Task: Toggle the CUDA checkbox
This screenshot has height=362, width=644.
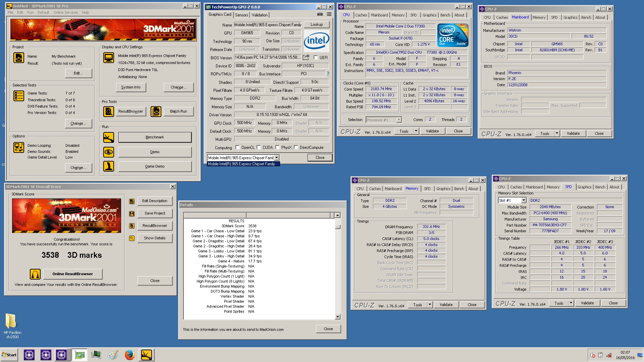Action: tap(259, 147)
